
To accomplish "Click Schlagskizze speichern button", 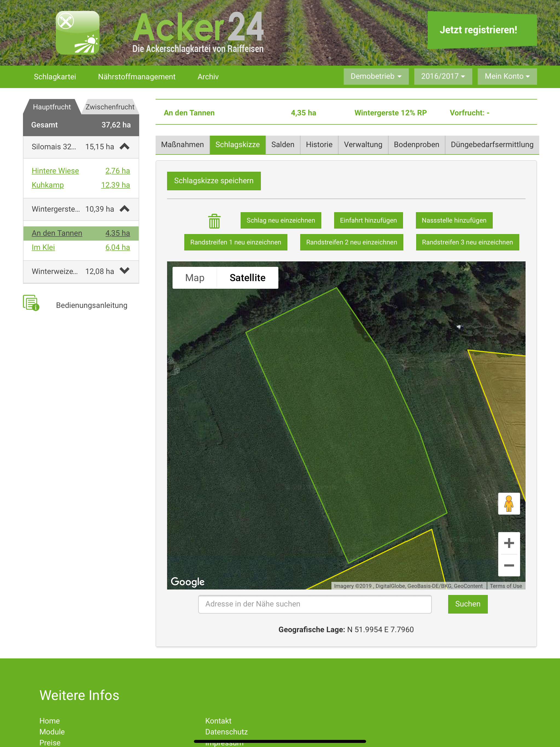I will tap(214, 181).
